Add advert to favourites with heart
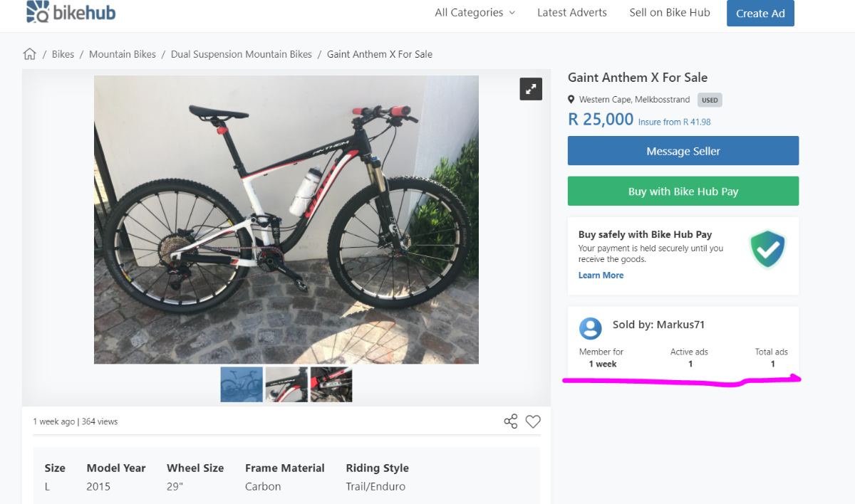The image size is (855, 504). tap(533, 421)
